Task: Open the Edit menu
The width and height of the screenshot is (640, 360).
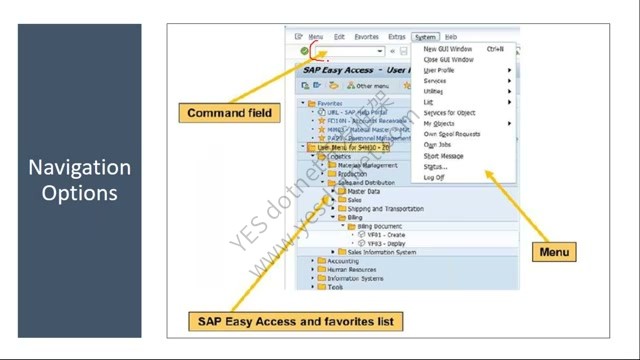Action: coord(339,37)
